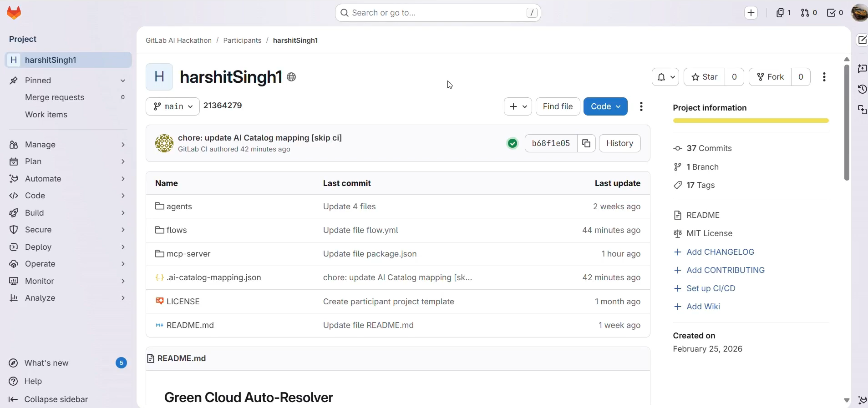Open the 1 Branch link
The height and width of the screenshot is (408, 868).
pos(703,167)
